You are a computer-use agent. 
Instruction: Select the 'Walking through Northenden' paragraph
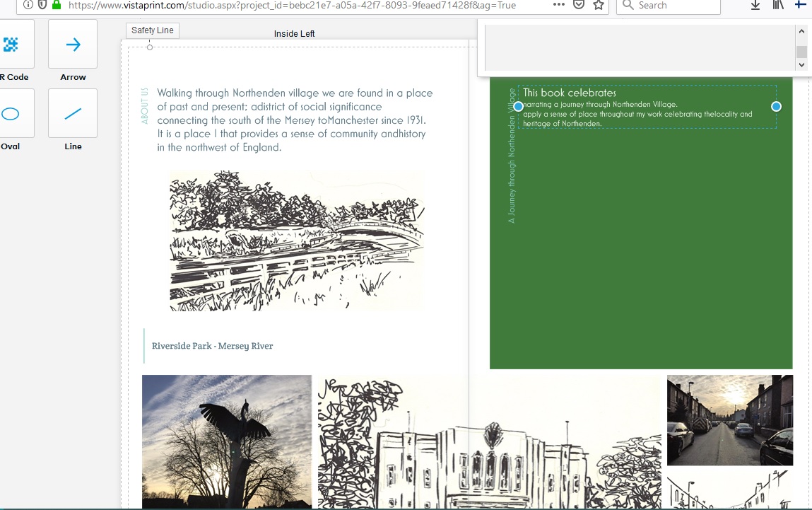294,120
